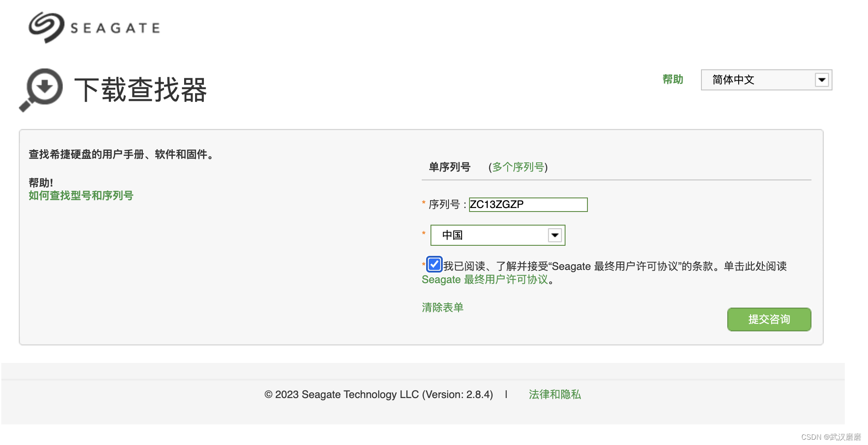The image size is (868, 445).
Task: Open the 中国 country dropdown
Action: [498, 235]
